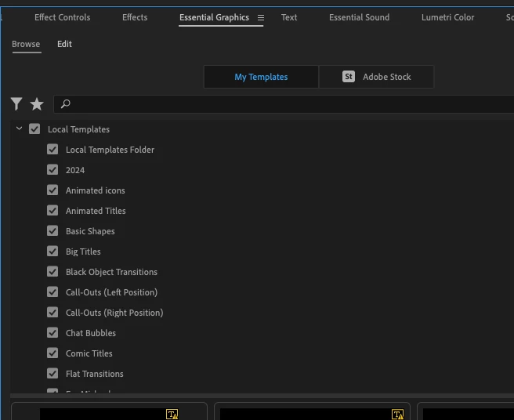Click font warning icon on first thumbnail

172,414
